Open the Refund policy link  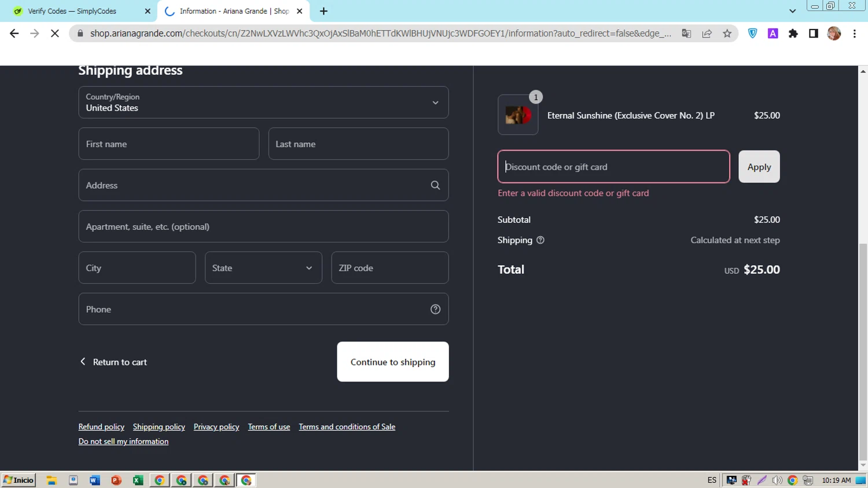[101, 427]
